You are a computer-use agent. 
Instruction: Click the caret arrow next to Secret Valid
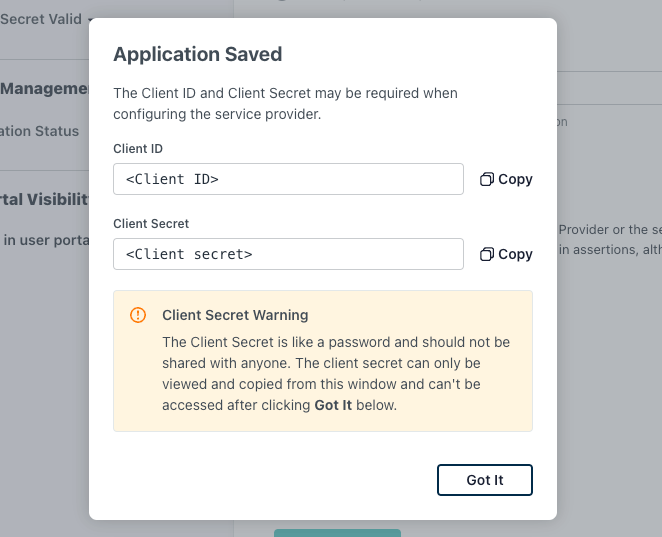coord(90,20)
